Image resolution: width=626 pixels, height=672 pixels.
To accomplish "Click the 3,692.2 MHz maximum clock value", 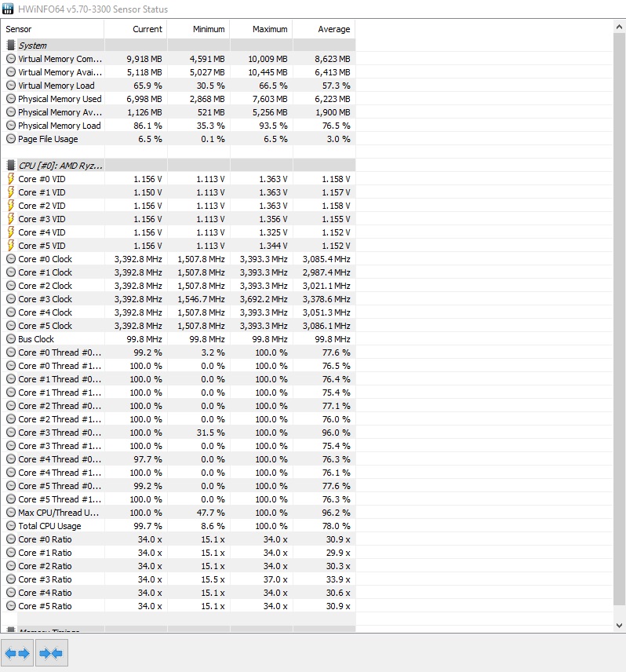I will click(x=264, y=299).
